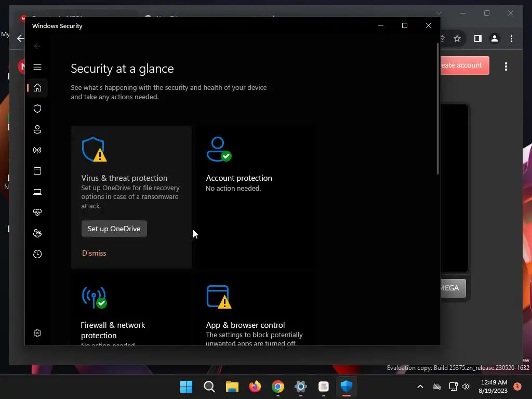
Task: Maximize the Windows Security window
Action: [x=404, y=25]
